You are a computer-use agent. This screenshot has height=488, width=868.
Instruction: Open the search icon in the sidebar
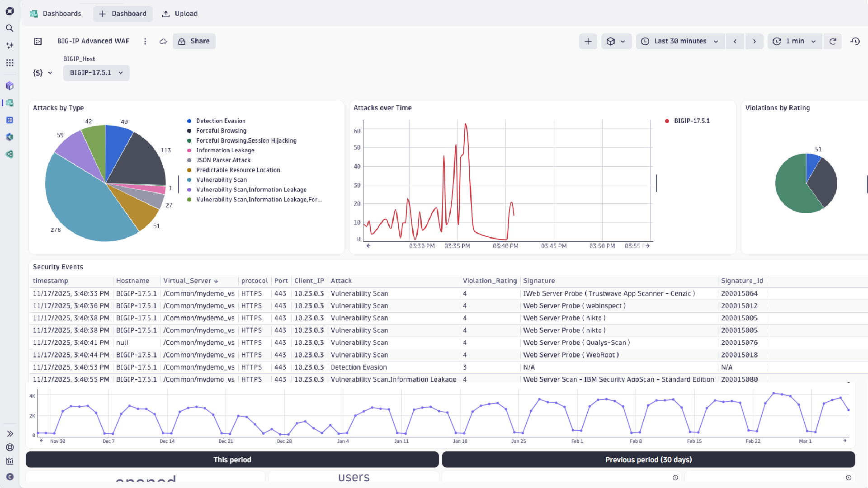(x=9, y=28)
